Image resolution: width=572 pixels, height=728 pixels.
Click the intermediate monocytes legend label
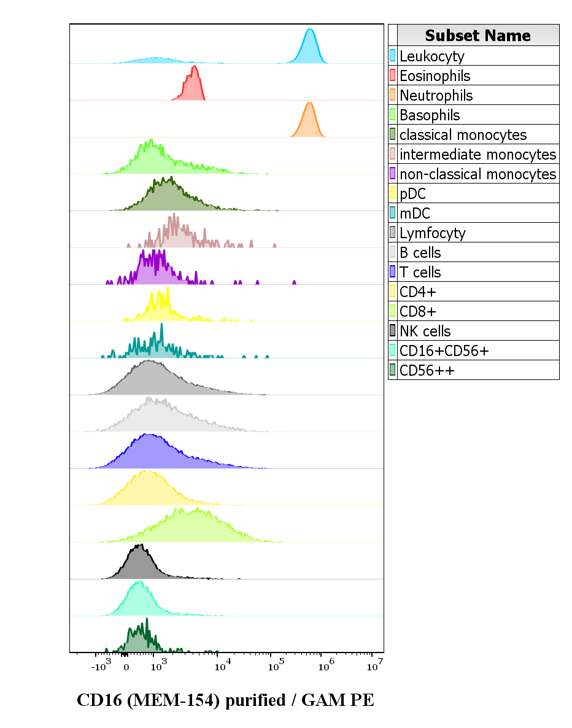pos(477,154)
